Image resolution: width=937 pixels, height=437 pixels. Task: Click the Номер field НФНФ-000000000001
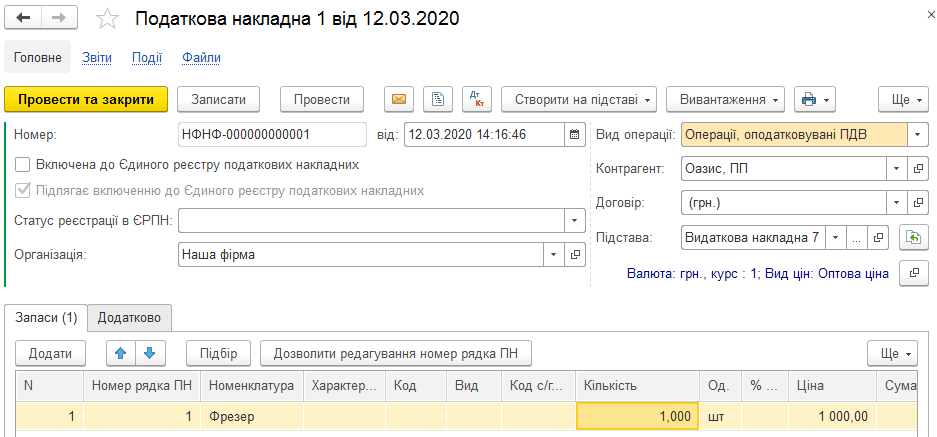272,135
